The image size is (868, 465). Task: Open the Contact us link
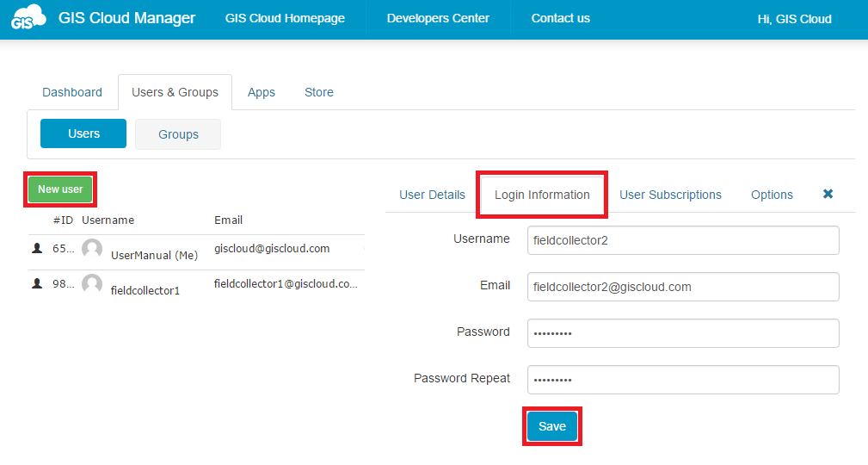[x=561, y=18]
